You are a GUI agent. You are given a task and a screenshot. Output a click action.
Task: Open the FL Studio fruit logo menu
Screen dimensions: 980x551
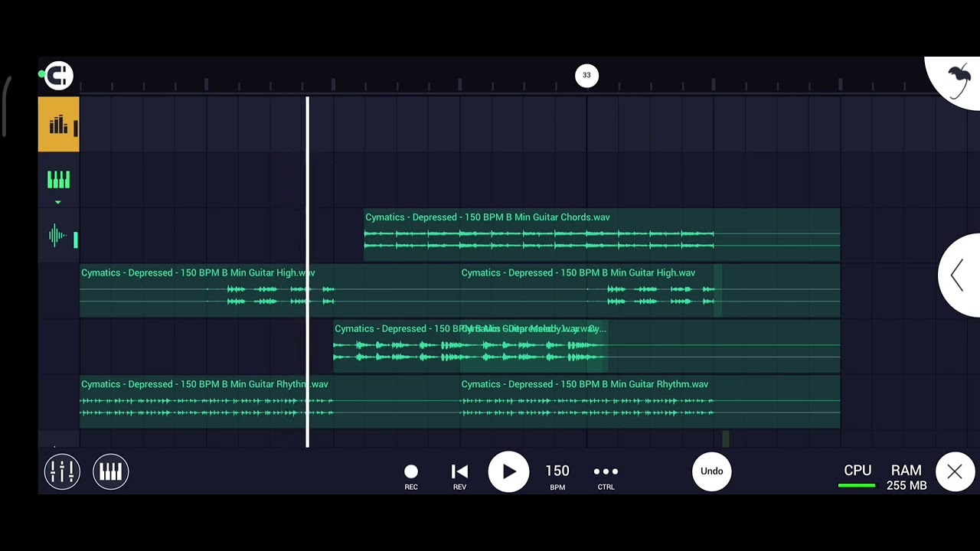point(957,80)
